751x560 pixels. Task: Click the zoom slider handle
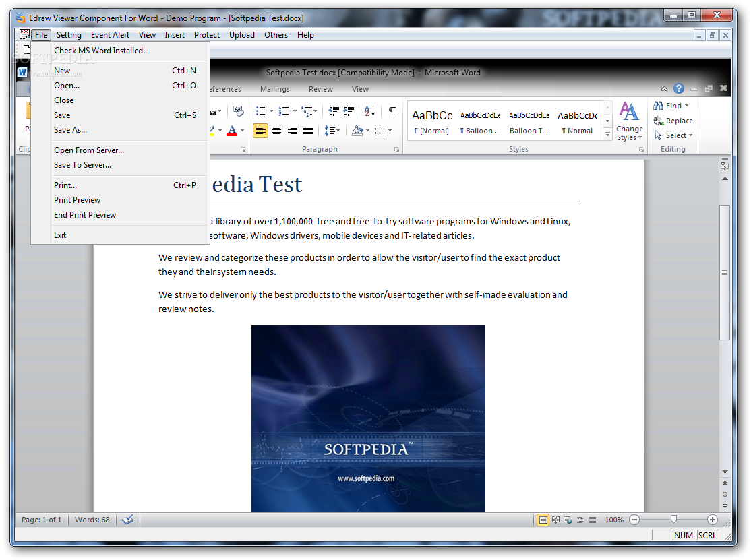[x=673, y=520]
